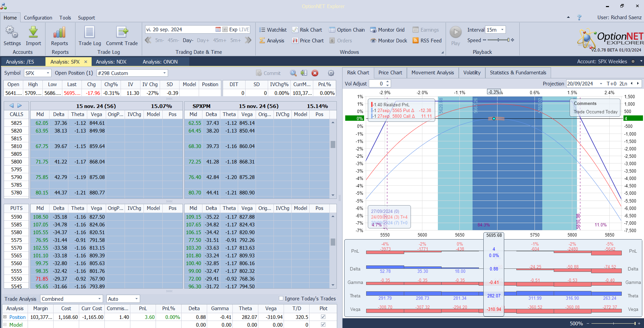Open the Symbol SPX dropdown
This screenshot has height=328, width=644.
37,73
